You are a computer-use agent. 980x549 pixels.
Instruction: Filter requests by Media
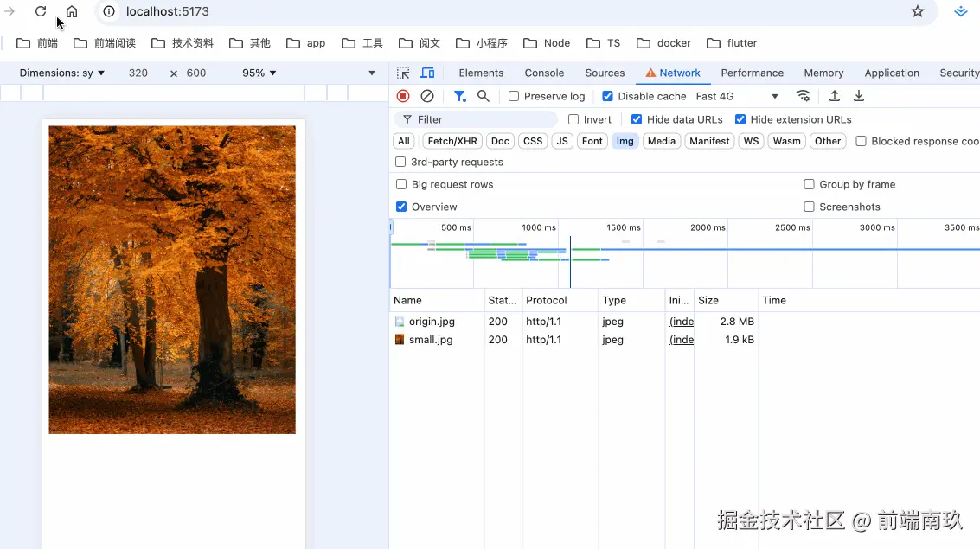pos(661,141)
